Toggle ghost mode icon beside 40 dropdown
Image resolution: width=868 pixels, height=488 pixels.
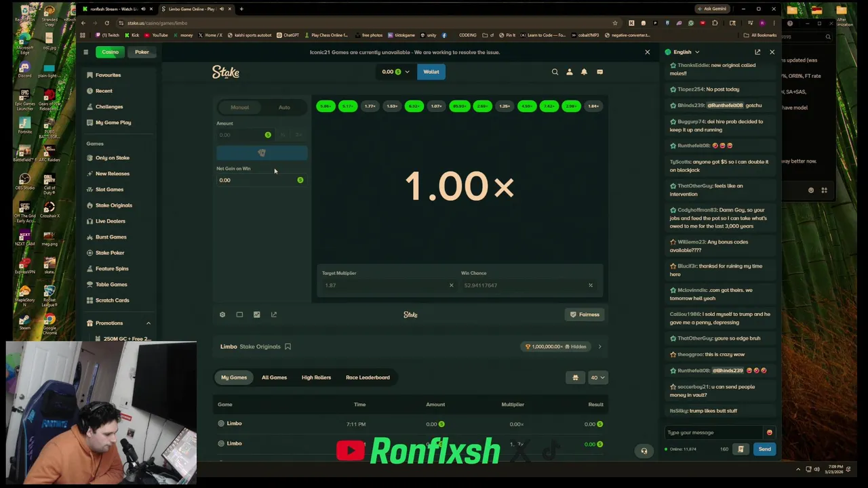pyautogui.click(x=575, y=378)
